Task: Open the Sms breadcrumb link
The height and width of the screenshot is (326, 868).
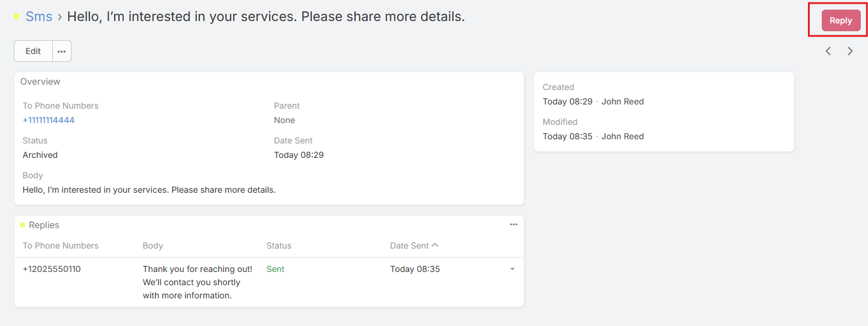Action: pyautogui.click(x=39, y=17)
